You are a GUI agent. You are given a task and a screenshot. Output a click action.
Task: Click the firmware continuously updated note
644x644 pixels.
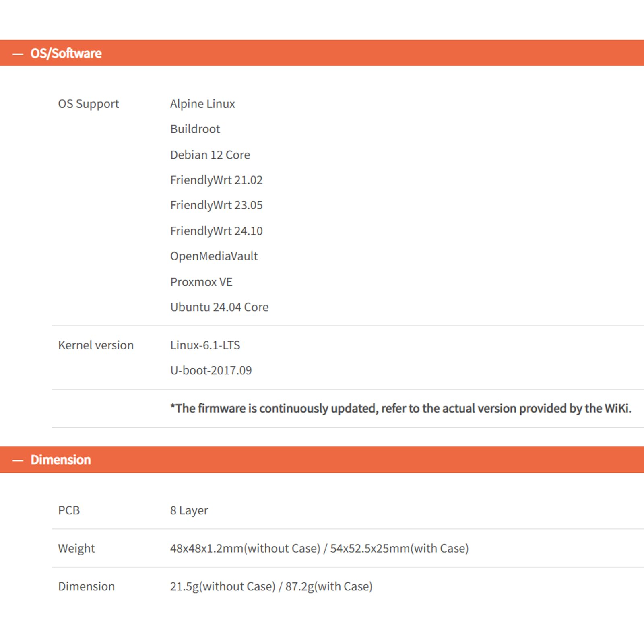401,409
